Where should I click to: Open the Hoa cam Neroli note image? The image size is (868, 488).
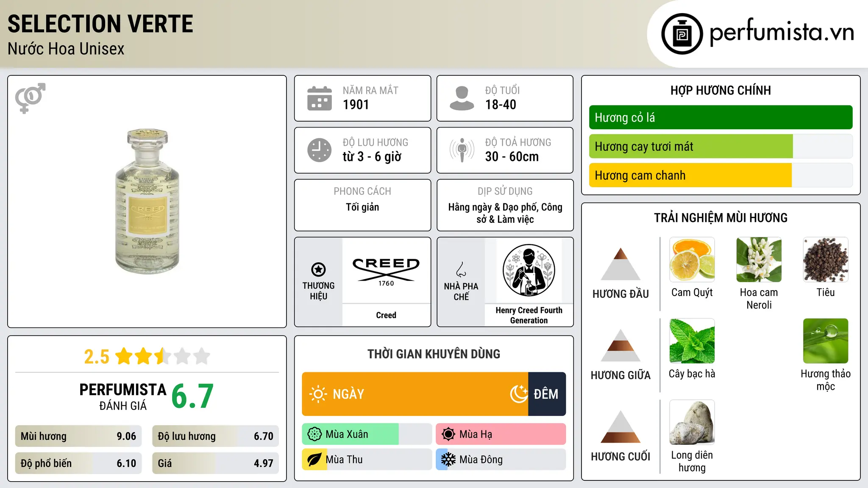pyautogui.click(x=759, y=260)
